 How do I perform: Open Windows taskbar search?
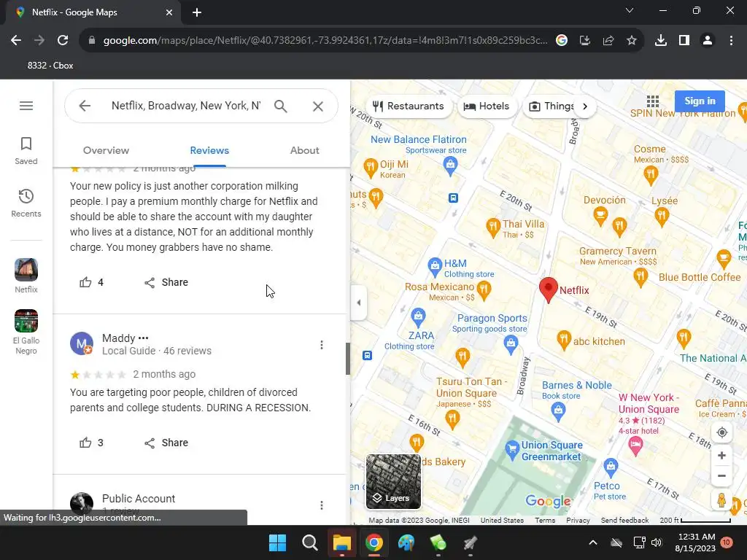click(309, 542)
